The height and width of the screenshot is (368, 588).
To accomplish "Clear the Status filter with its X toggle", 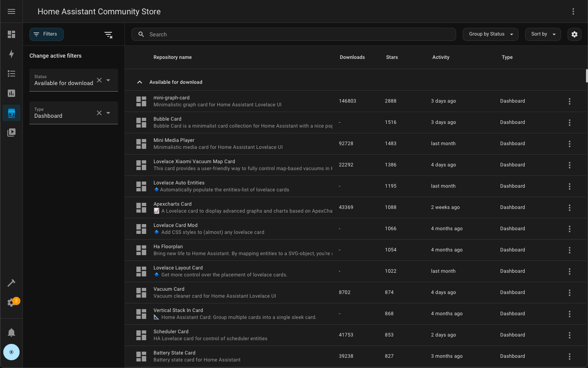I will (99, 80).
